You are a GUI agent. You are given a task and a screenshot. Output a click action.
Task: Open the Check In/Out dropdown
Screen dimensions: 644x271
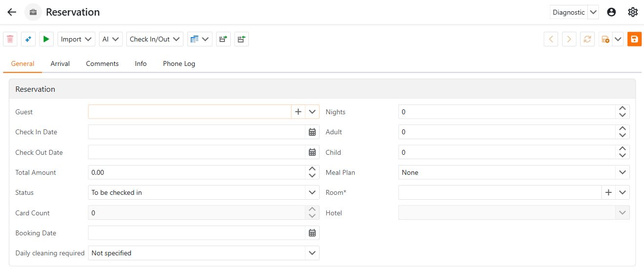point(155,39)
